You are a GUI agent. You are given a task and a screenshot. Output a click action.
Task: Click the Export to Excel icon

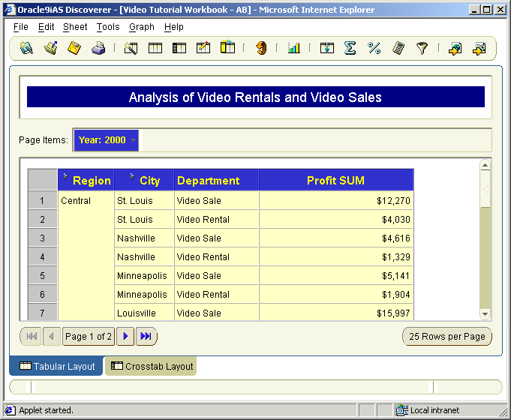pos(479,49)
